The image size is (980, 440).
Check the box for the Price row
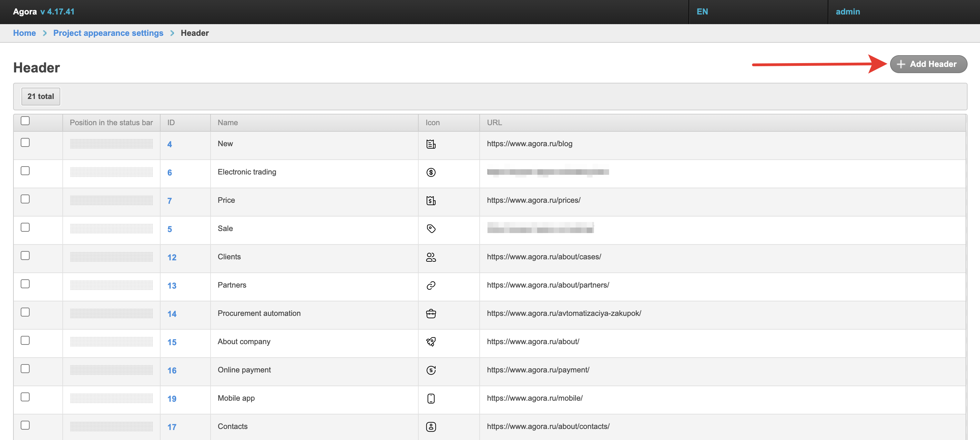(x=25, y=199)
